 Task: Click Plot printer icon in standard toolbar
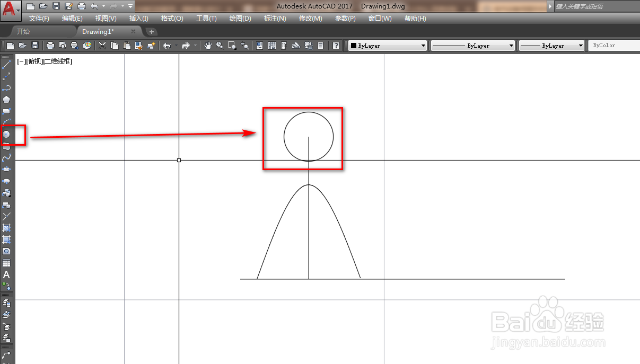click(x=50, y=46)
